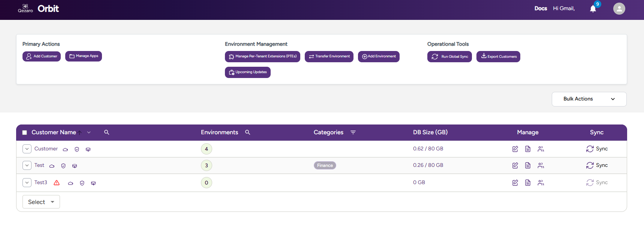Click Add Customer button
644x225 pixels.
coord(42,56)
